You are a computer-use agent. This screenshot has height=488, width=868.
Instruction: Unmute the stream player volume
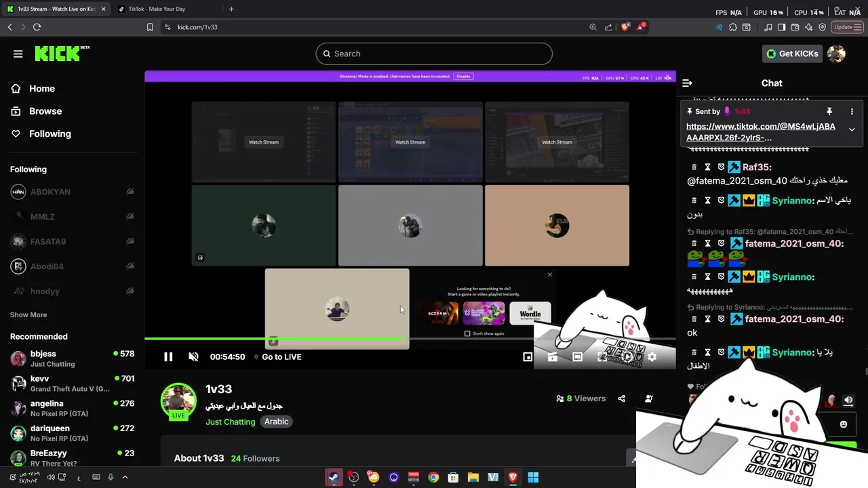(x=193, y=357)
